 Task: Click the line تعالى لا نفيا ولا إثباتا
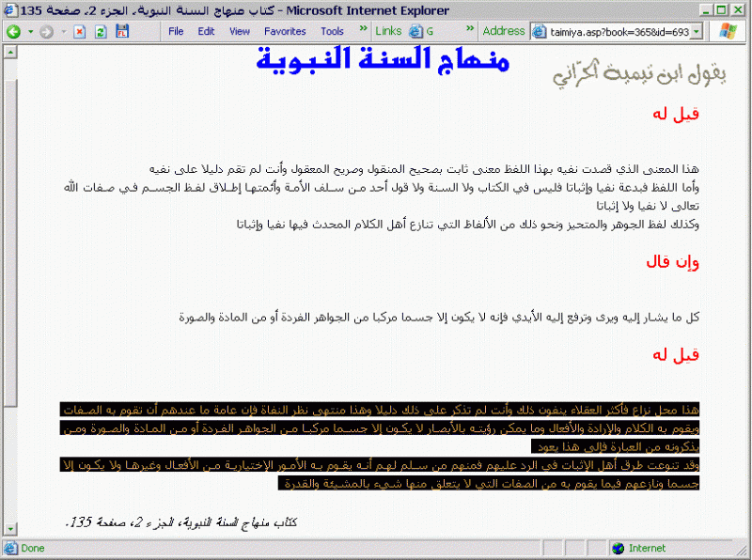(648, 206)
